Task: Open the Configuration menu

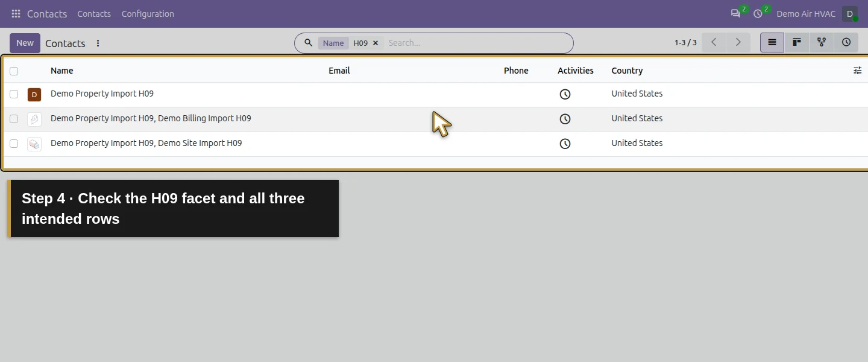Action: pyautogui.click(x=148, y=14)
